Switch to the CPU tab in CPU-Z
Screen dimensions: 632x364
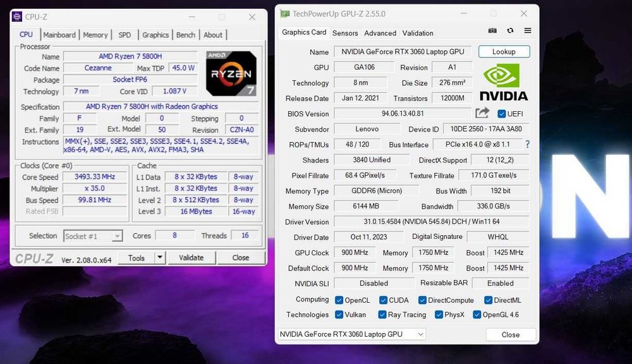26,35
